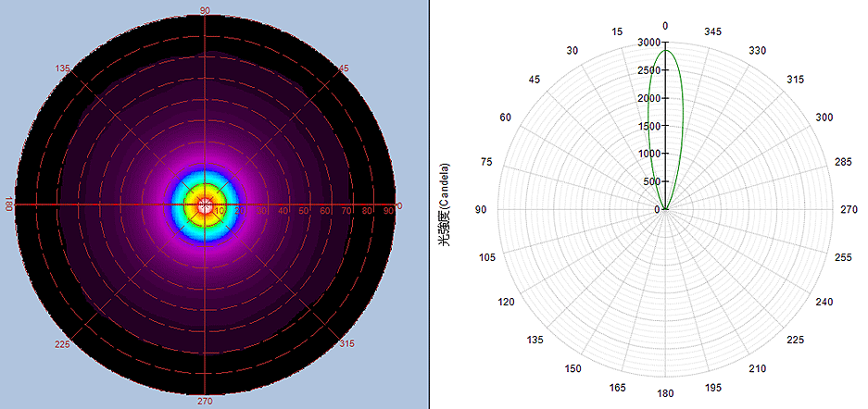The image size is (868, 409).
Task: Click the 光強度 (Candela) axis title
Action: coord(446,205)
